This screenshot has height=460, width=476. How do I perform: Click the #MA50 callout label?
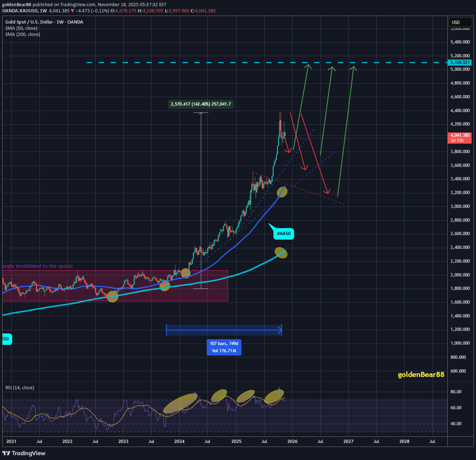pyautogui.click(x=283, y=234)
